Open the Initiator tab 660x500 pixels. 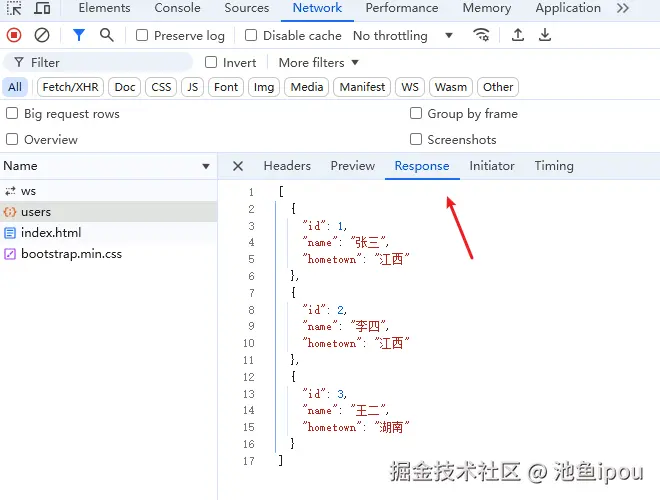point(492,166)
